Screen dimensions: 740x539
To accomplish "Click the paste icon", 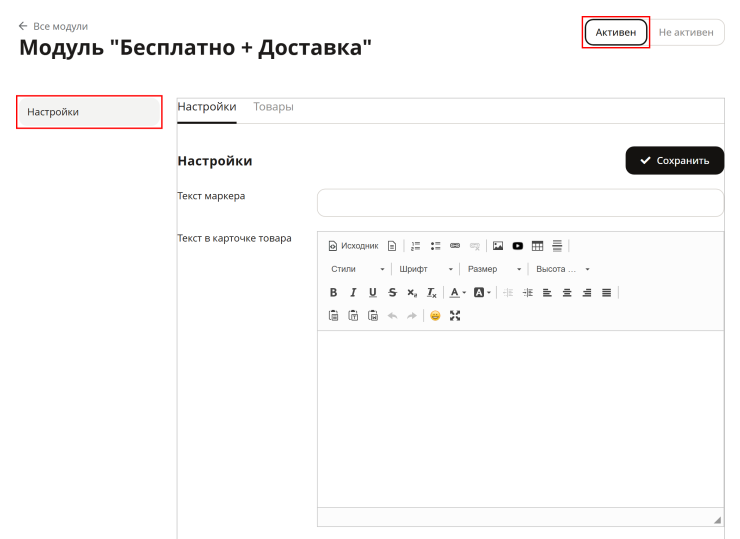I will [x=333, y=316].
